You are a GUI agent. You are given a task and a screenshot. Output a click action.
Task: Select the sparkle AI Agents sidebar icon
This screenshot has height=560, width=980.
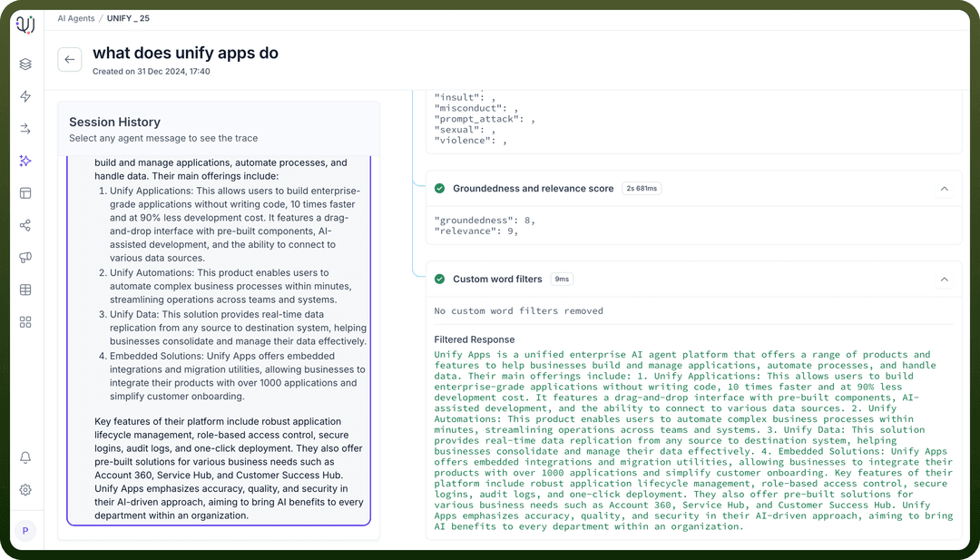(25, 161)
